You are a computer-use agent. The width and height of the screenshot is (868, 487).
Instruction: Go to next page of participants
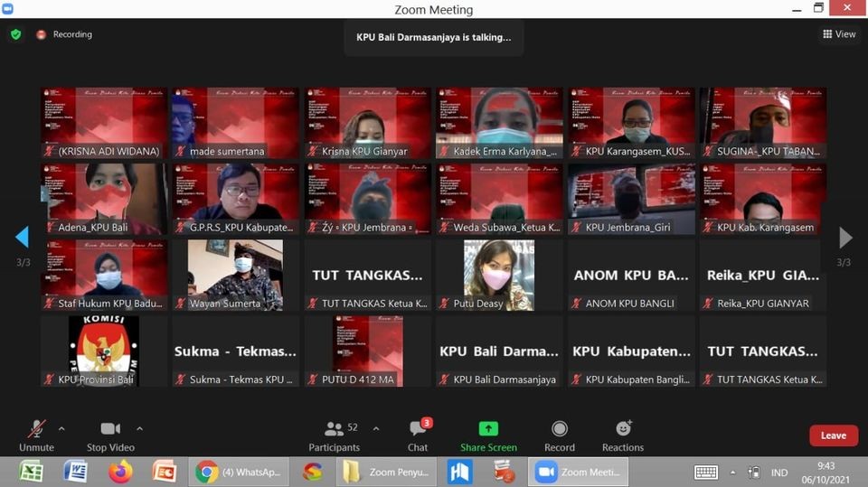(x=845, y=238)
